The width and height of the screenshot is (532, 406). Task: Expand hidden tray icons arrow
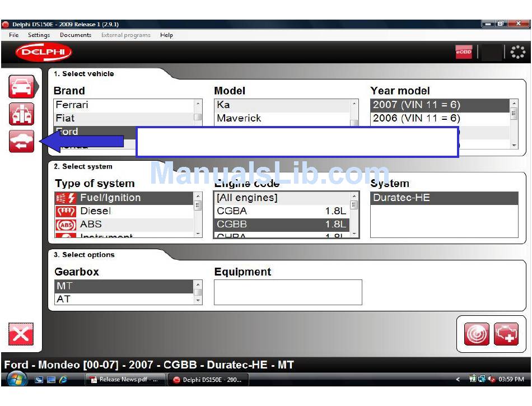tap(458, 379)
